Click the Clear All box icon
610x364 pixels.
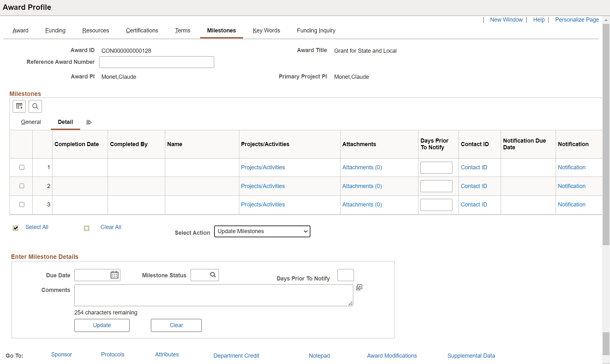coord(86,228)
